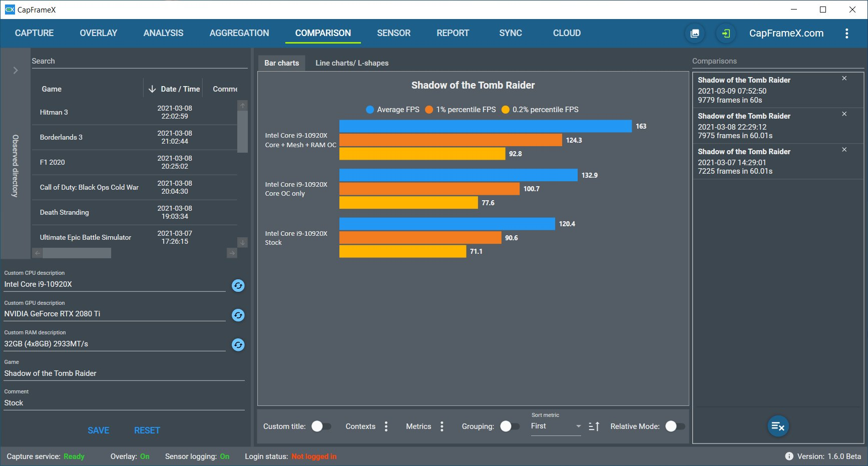Open the three-dot main menu in header

pos(846,34)
